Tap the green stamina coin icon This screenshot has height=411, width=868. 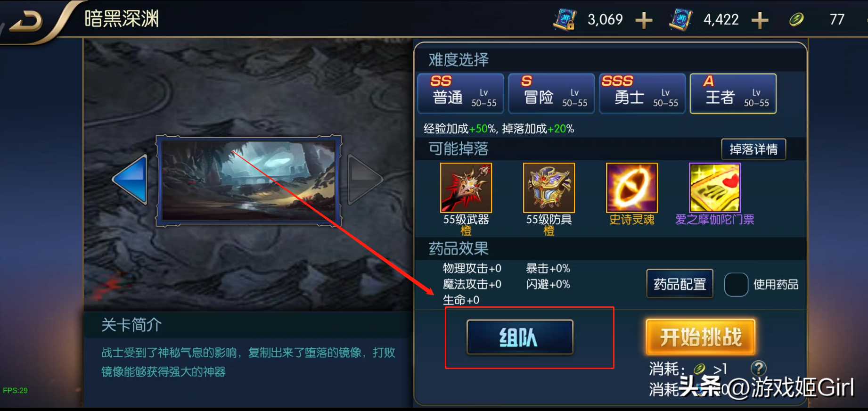pos(796,20)
